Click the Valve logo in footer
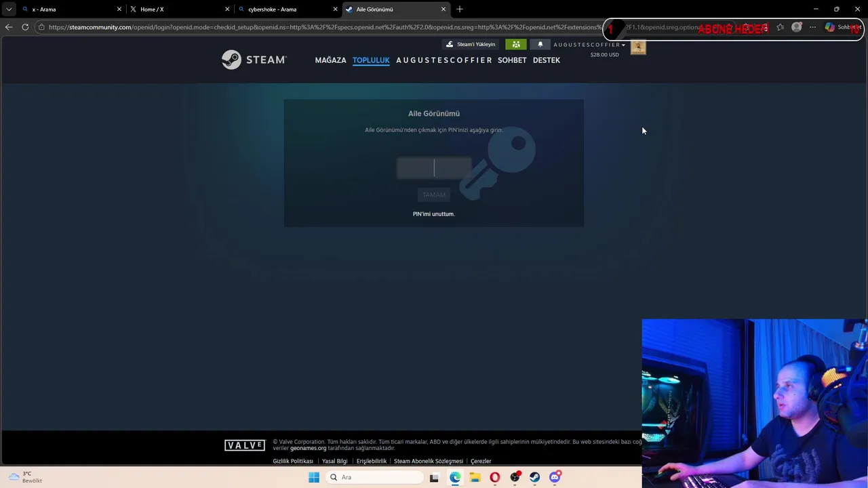The width and height of the screenshot is (868, 488). click(245, 445)
